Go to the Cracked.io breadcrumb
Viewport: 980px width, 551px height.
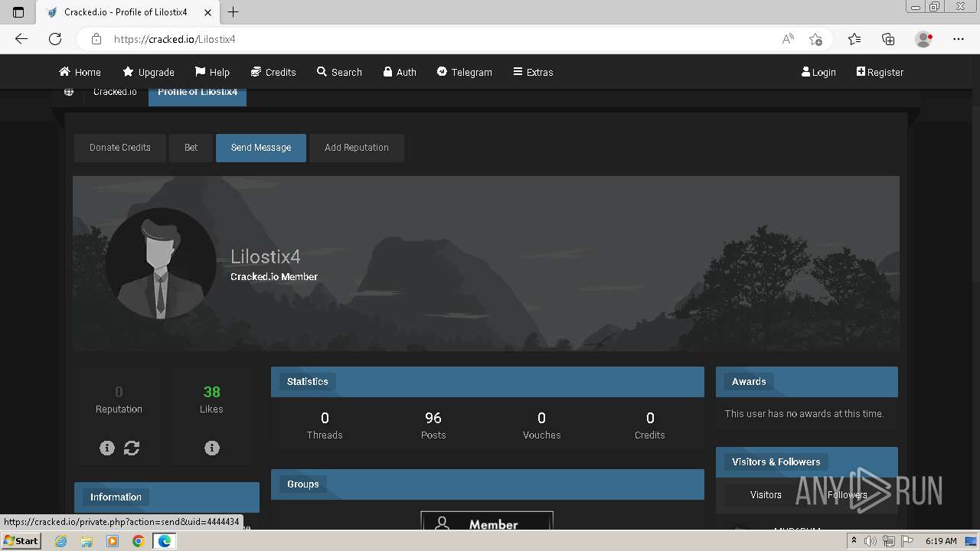(115, 92)
